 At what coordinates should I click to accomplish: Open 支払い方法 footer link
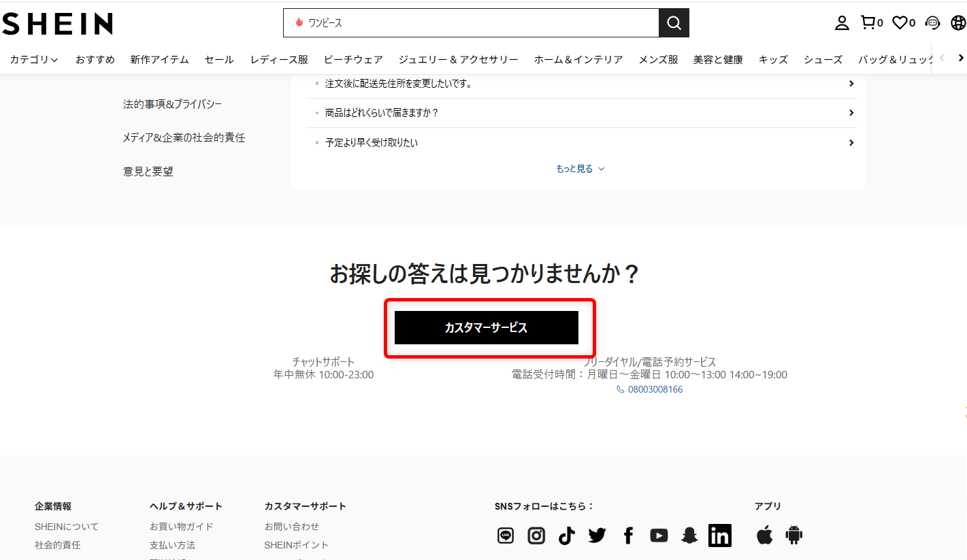coord(172,545)
